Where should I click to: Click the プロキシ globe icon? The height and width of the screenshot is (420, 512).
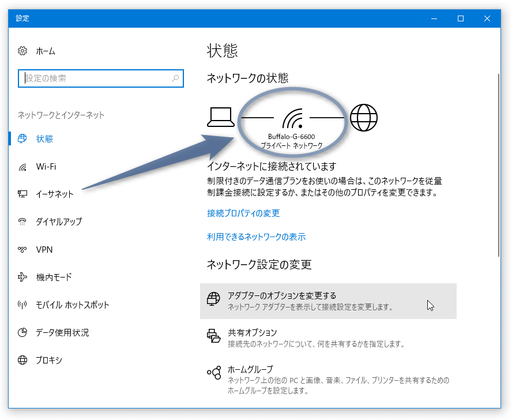22,360
